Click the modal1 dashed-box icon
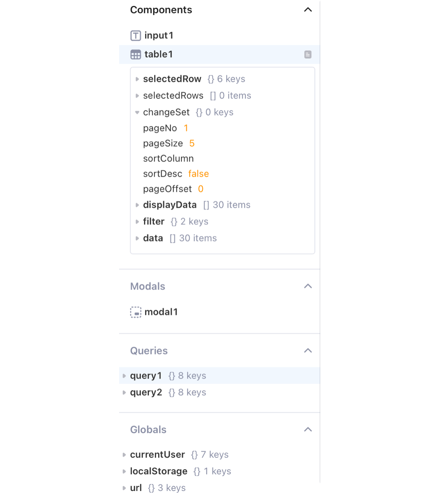This screenshot has width=448, height=497. coord(136,312)
